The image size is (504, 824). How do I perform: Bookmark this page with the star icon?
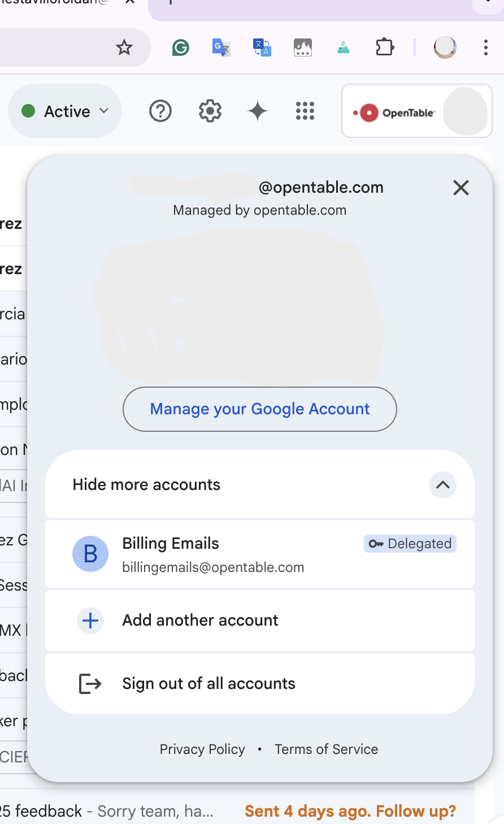(124, 47)
